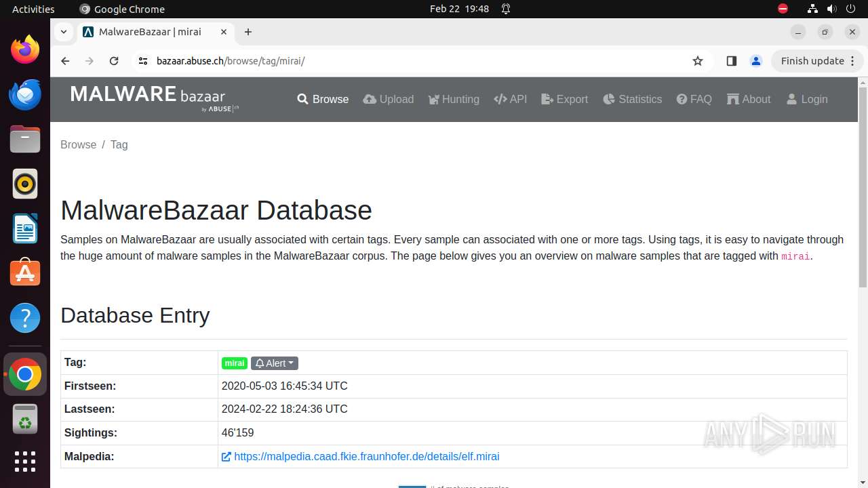Click the Database Entry heading
868x488 pixels.
click(x=135, y=315)
